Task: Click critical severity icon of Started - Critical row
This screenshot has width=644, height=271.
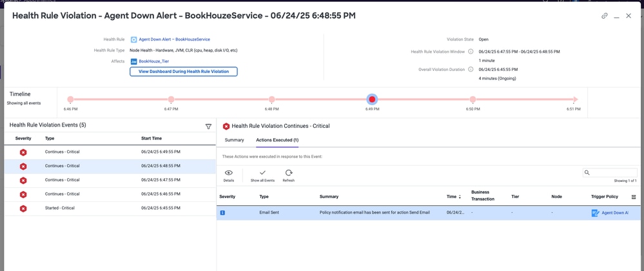Action: (23, 208)
